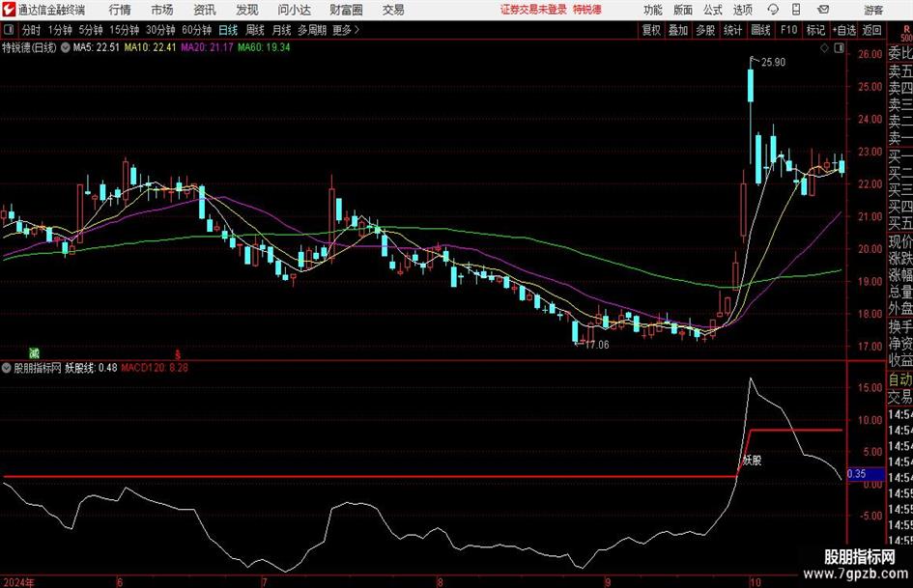Switch to the 周线 weekly period

coord(255,30)
